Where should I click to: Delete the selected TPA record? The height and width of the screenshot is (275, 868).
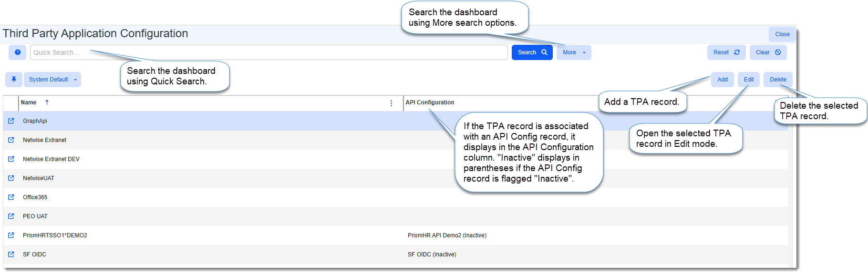(778, 80)
